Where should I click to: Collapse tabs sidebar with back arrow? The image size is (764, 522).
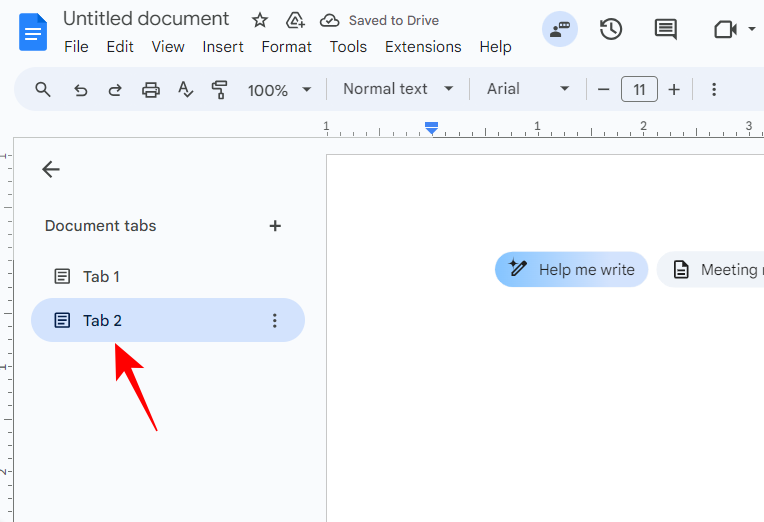click(51, 170)
